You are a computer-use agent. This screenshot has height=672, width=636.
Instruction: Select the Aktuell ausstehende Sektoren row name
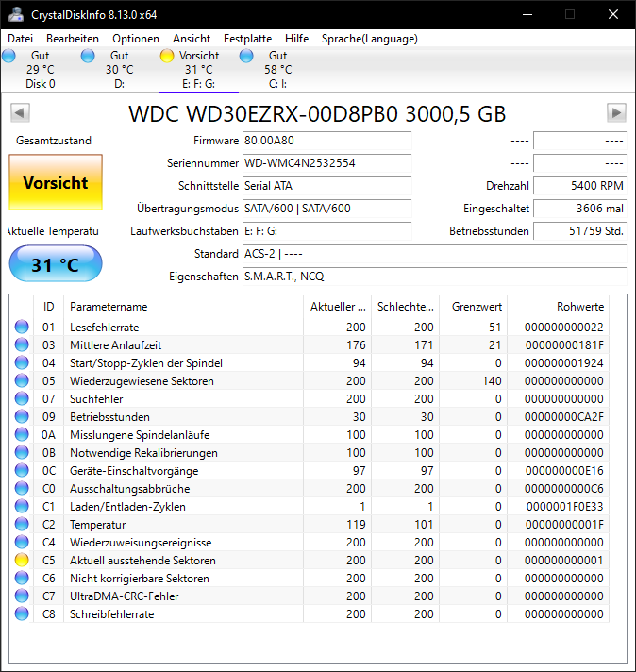142,561
